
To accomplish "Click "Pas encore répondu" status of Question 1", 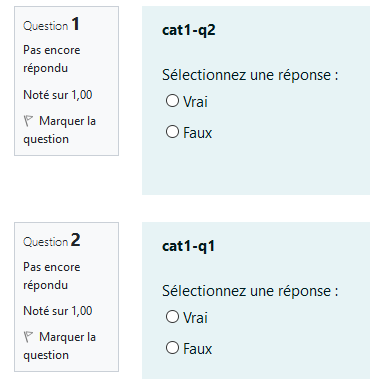I will 52,59.
